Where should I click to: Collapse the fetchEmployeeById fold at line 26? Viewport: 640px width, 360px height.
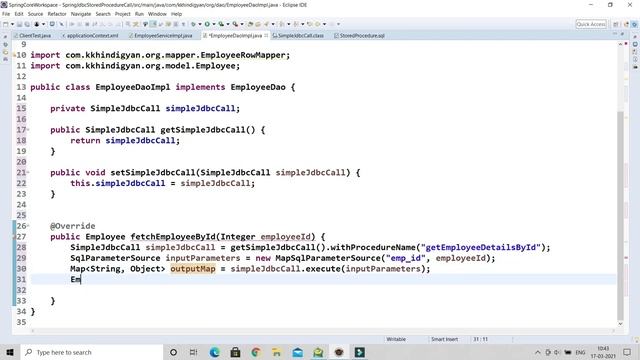(28, 226)
